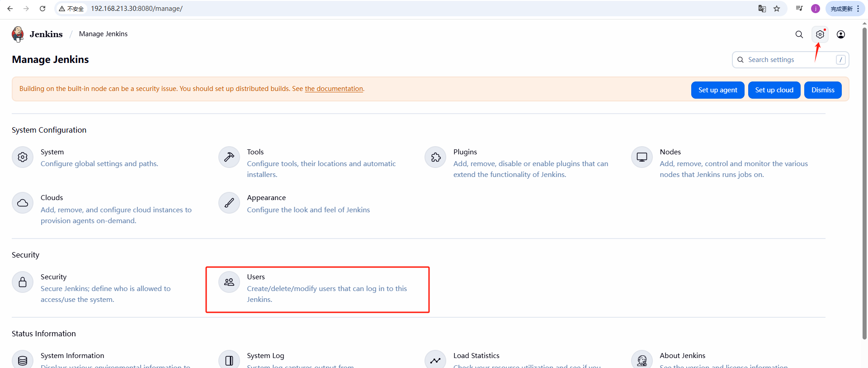The width and height of the screenshot is (868, 368).
Task: Open the Nodes title link
Action: coord(670,152)
